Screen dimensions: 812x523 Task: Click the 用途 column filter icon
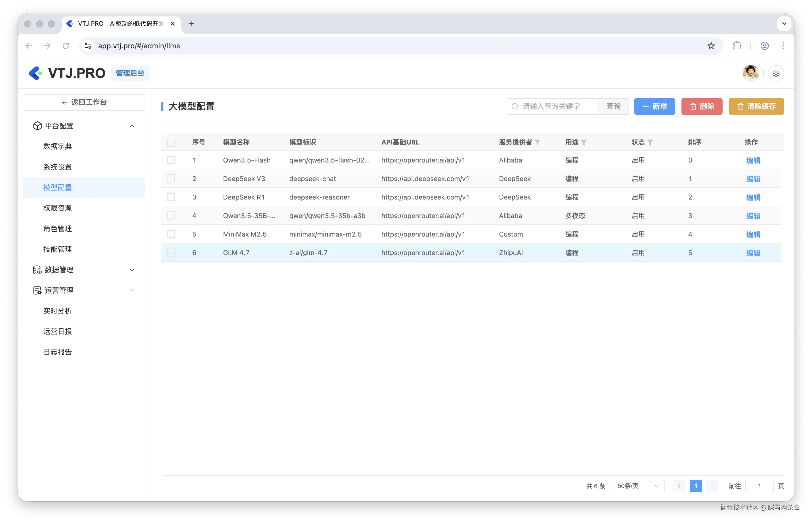pos(584,143)
